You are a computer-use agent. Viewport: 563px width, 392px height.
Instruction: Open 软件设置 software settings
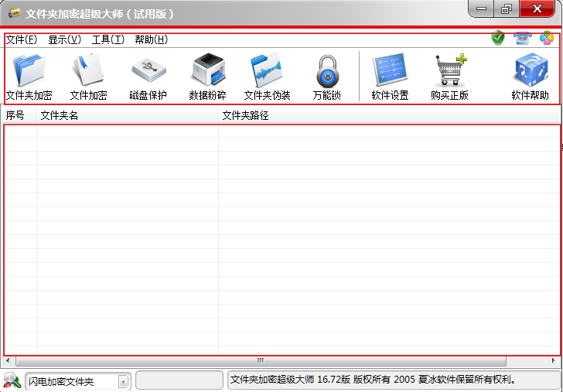click(x=390, y=77)
